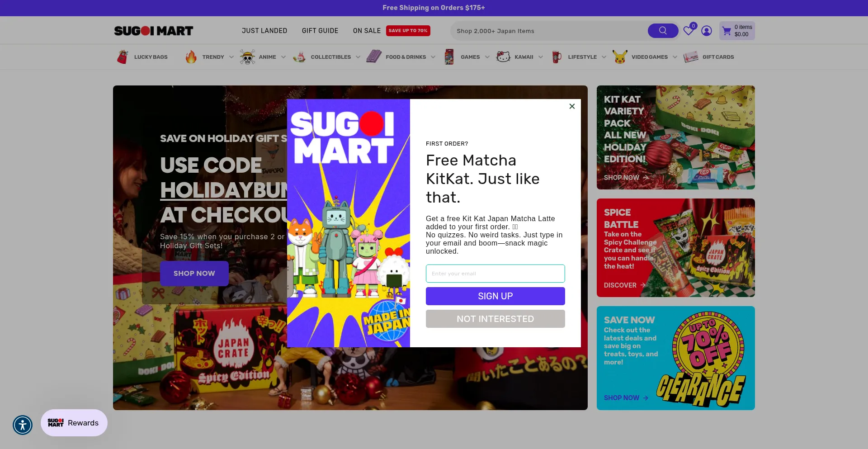The width and height of the screenshot is (868, 449).
Task: Click the Gift Cards category icon
Action: click(x=691, y=57)
